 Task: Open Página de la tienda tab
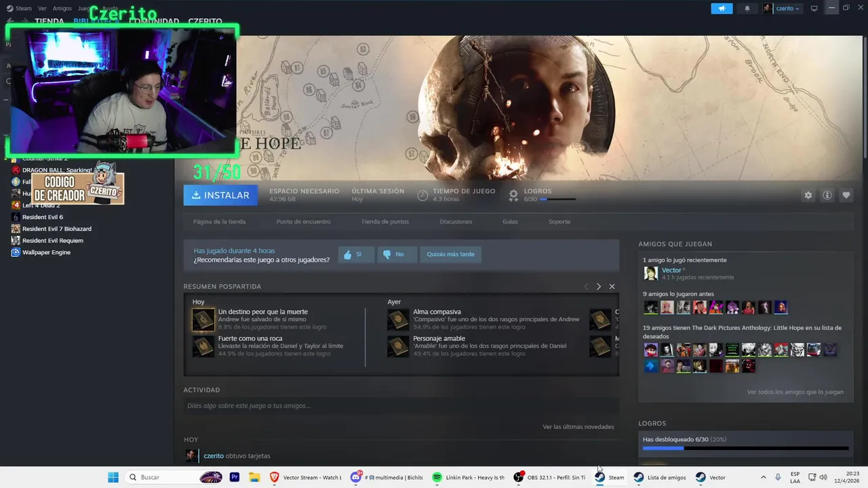[219, 222]
